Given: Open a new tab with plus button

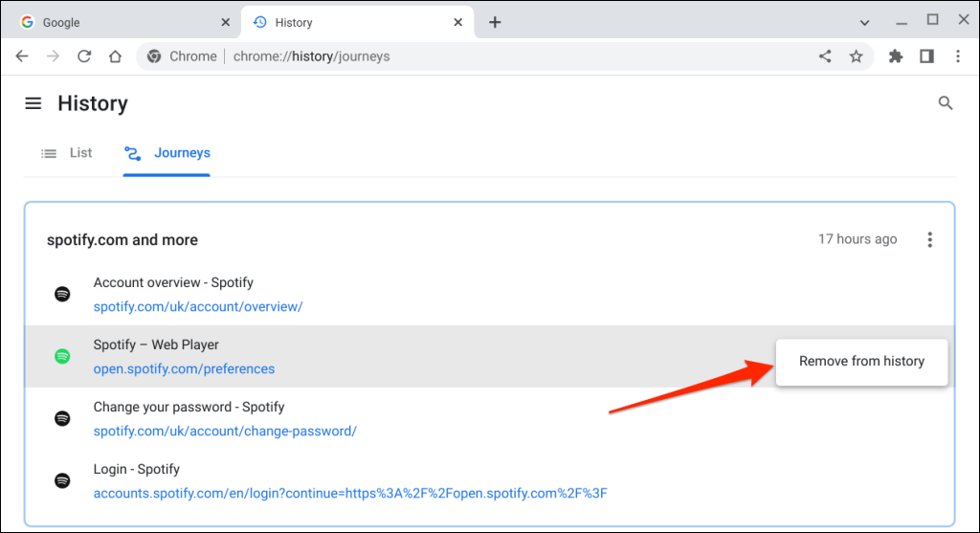Looking at the screenshot, I should click(495, 23).
